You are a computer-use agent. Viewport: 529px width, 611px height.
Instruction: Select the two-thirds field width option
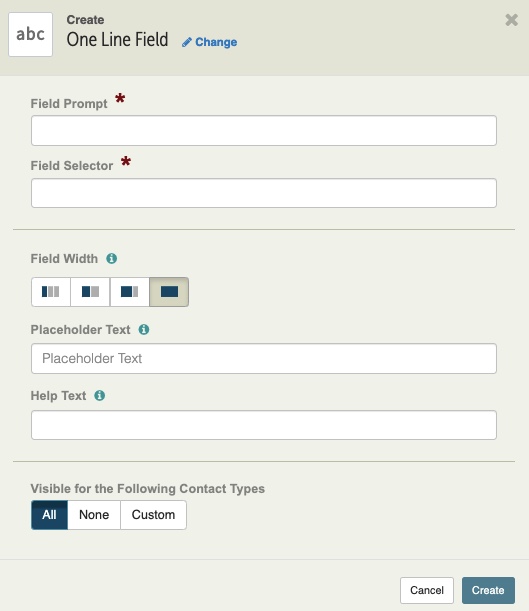[130, 292]
